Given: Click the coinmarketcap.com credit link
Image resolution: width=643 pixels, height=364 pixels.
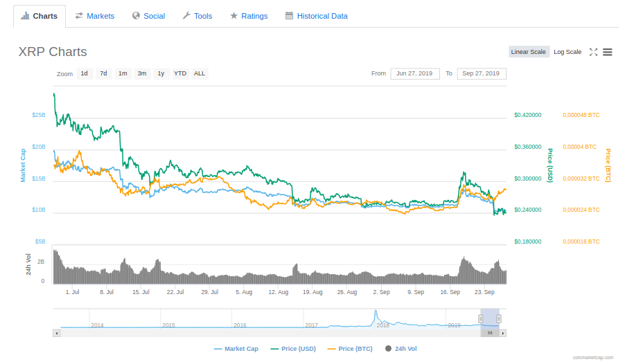Looking at the screenshot, I should pos(593,358).
